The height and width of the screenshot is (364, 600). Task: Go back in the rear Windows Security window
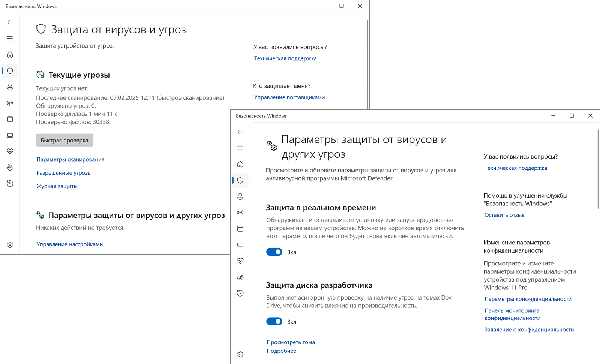point(10,22)
